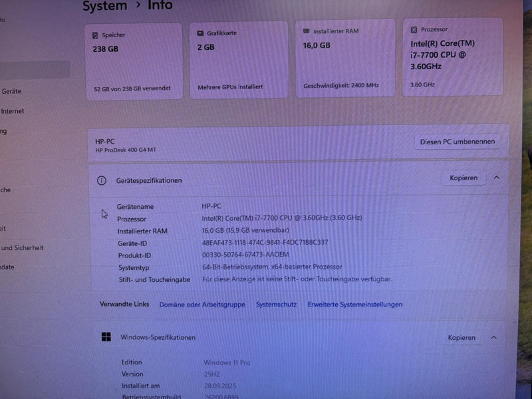Open 'Erweiterte Systemeinstellungen' link
Screen dimensions: 532x399
tap(354, 305)
